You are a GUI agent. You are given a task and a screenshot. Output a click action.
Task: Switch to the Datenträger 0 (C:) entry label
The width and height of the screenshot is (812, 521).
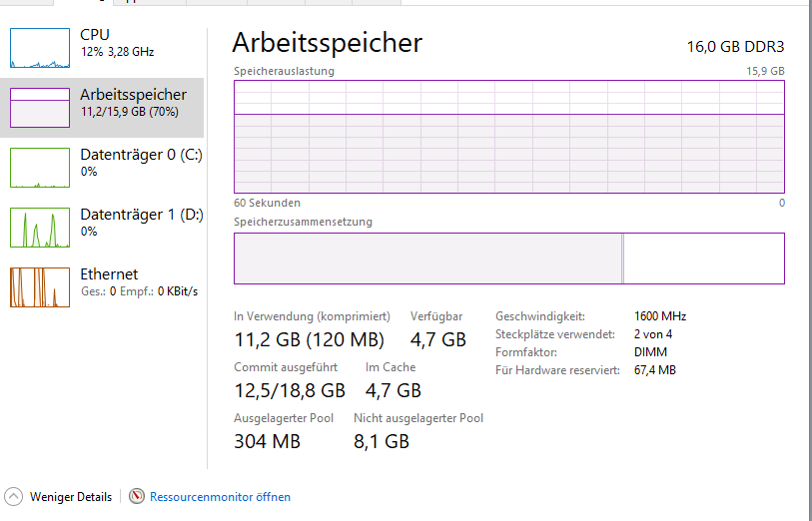(x=141, y=155)
